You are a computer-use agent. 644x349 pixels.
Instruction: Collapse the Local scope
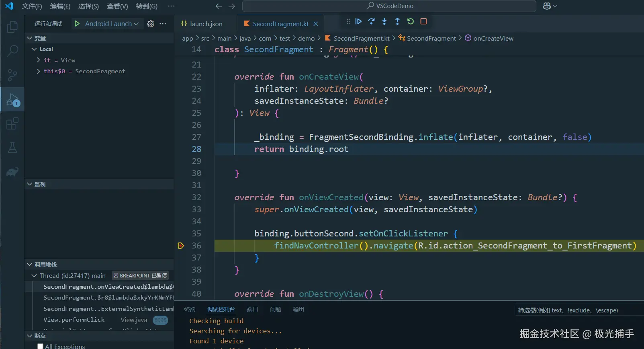pos(34,49)
